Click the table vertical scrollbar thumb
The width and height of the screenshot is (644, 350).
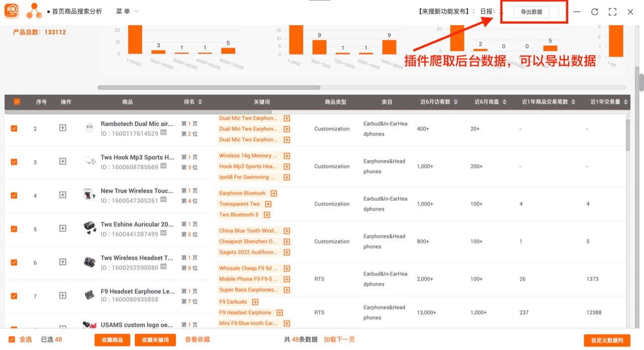628,135
